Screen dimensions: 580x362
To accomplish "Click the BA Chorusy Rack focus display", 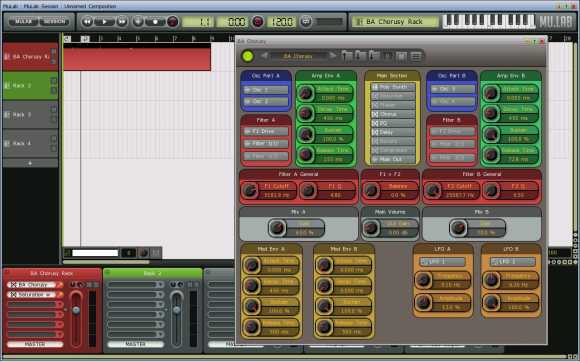I will tap(395, 21).
